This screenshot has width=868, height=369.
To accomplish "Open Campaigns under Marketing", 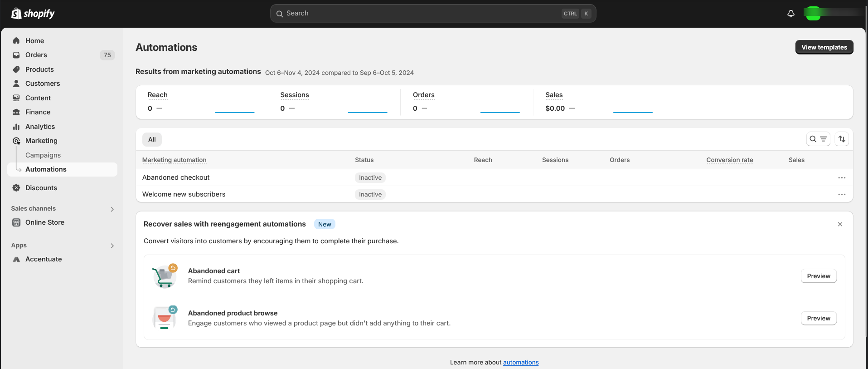I will 43,155.
